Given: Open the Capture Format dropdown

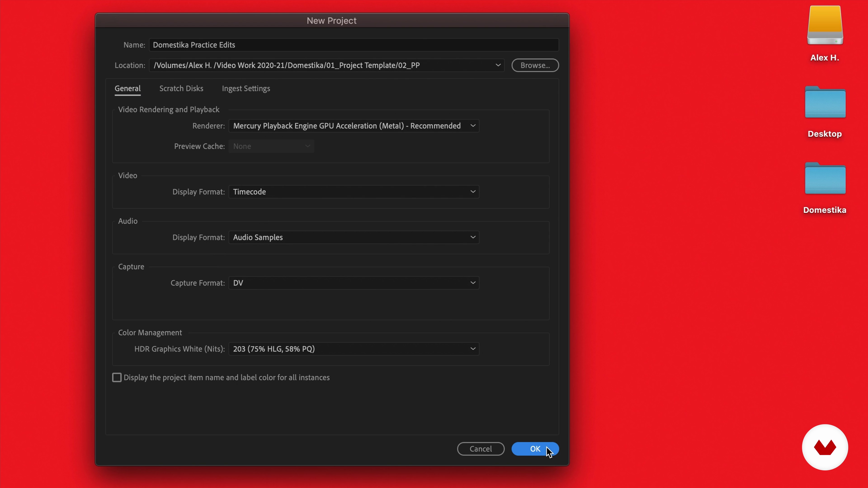Looking at the screenshot, I should pos(354,283).
